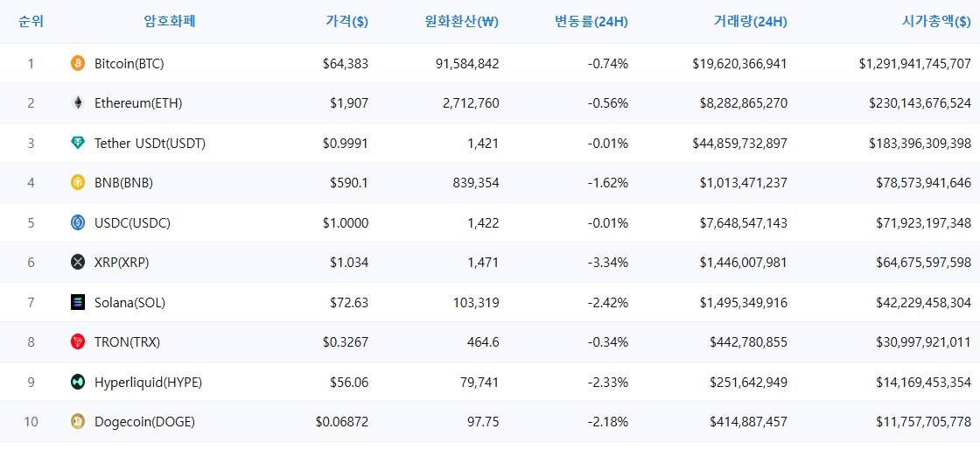Click the BNB coin logo icon

point(78,182)
